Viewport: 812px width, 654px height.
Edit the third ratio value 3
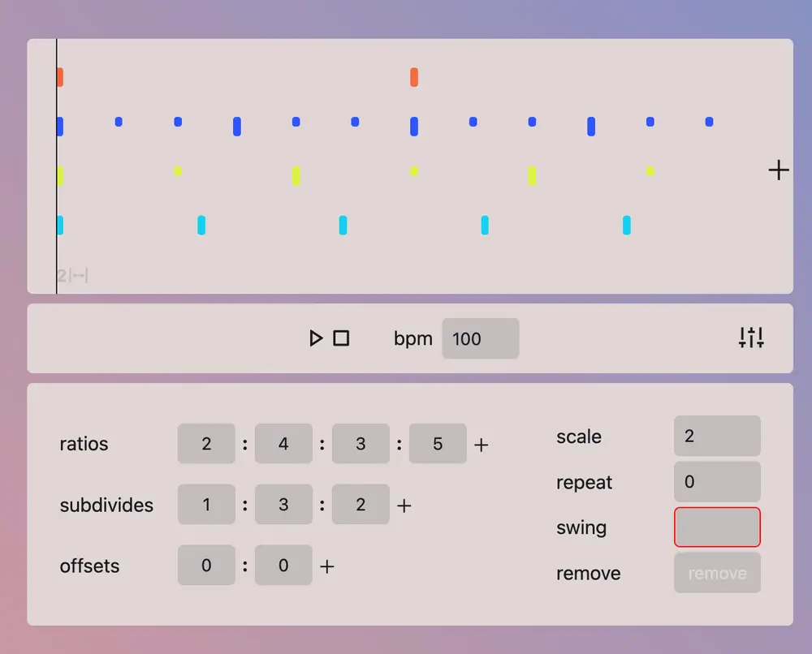[x=361, y=443]
